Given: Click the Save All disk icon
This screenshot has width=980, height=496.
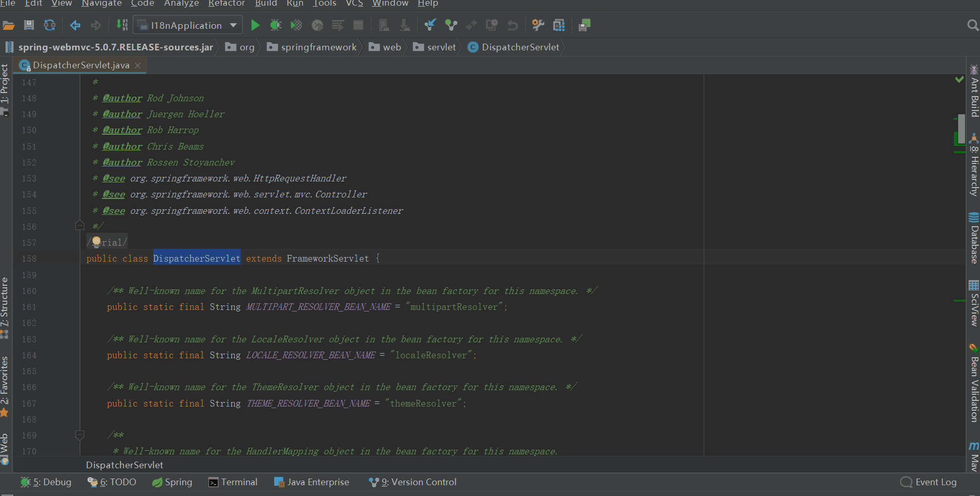Looking at the screenshot, I should click(29, 25).
